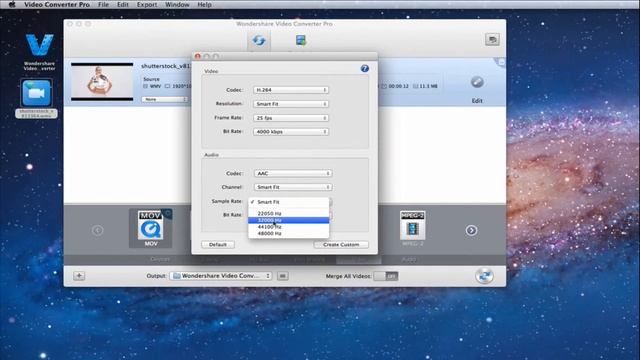Open the audio Codec AAC dropdown
Image resolution: width=640 pixels, height=360 pixels.
[293, 173]
